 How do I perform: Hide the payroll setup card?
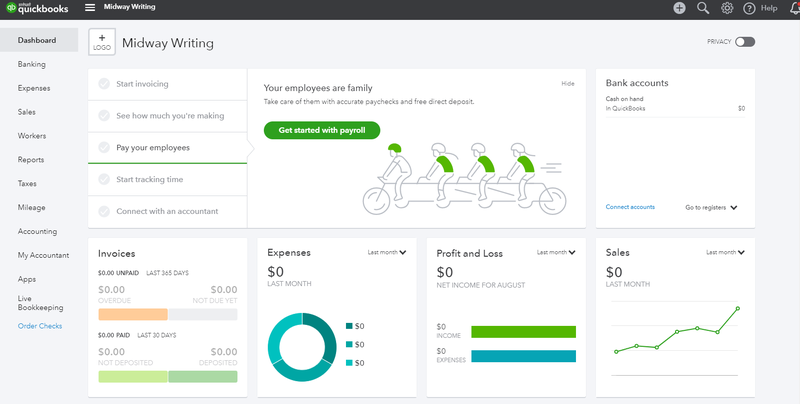point(568,84)
